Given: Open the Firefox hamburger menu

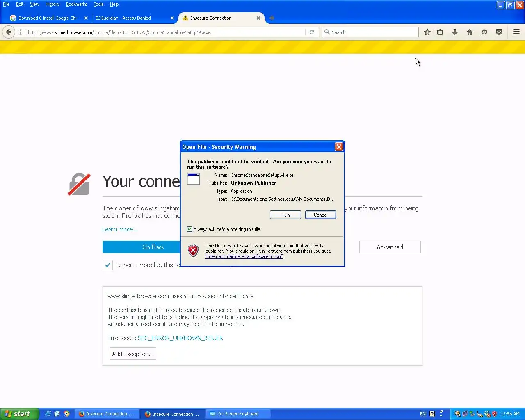Looking at the screenshot, I should point(516,32).
